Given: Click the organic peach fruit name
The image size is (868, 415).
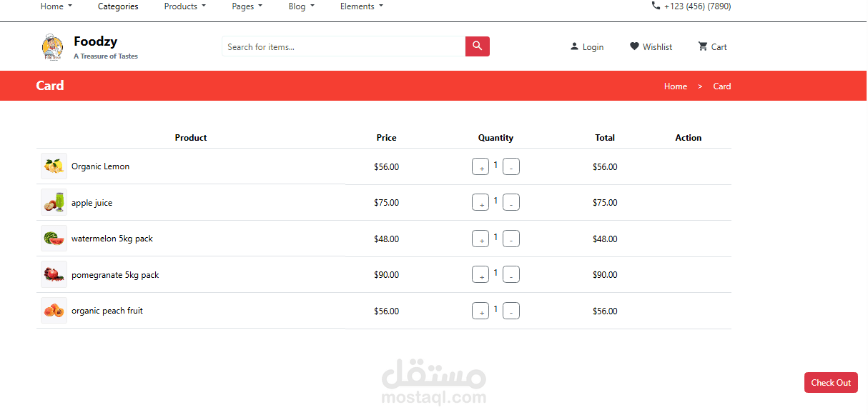Looking at the screenshot, I should pyautogui.click(x=107, y=311).
